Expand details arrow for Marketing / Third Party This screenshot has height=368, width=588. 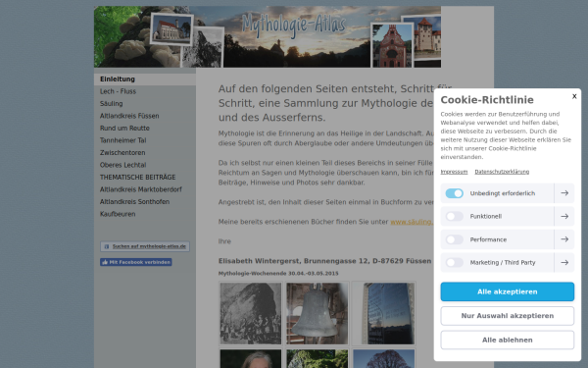coord(564,262)
